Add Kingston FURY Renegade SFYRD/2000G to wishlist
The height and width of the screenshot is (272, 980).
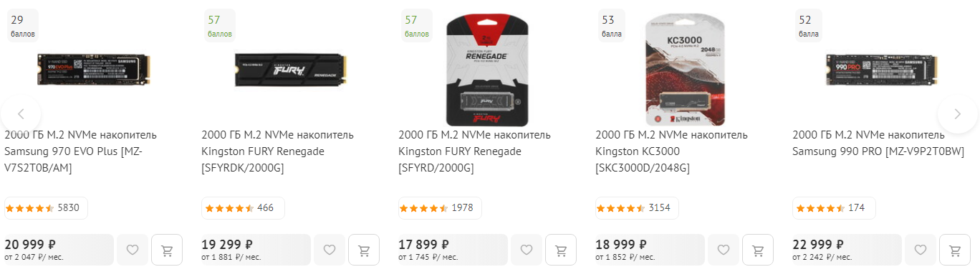pyautogui.click(x=527, y=250)
